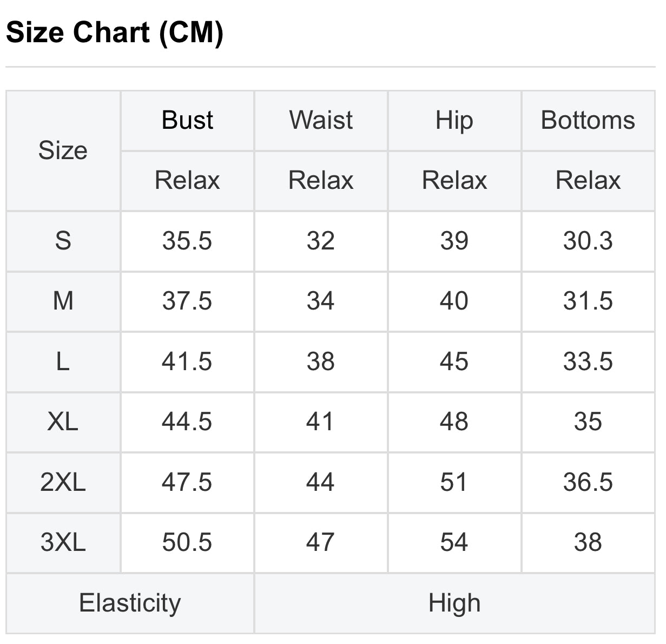Click the Bottoms column header
666x644 pixels.
[x=588, y=120]
